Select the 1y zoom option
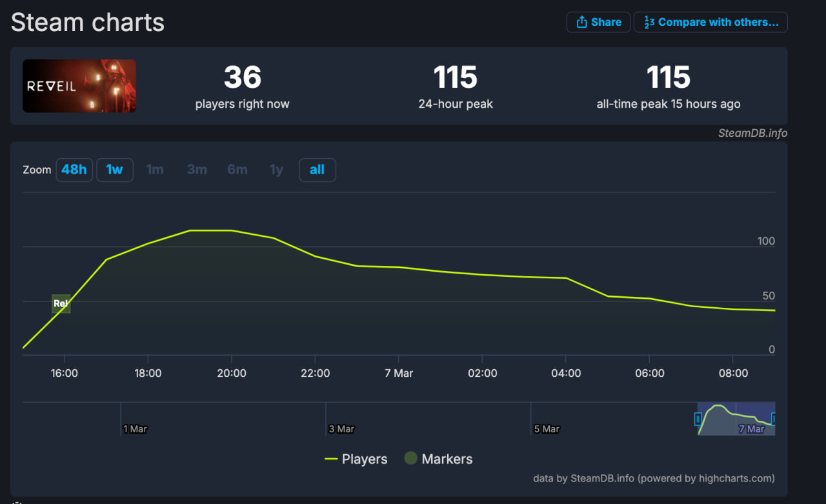Image resolution: width=826 pixels, height=504 pixels. click(x=276, y=170)
